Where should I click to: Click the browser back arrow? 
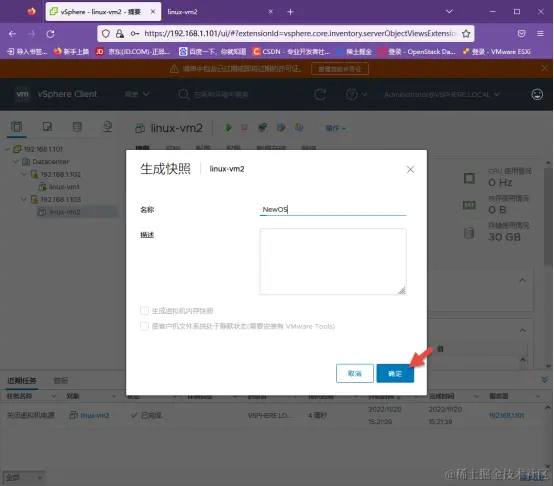(x=12, y=34)
